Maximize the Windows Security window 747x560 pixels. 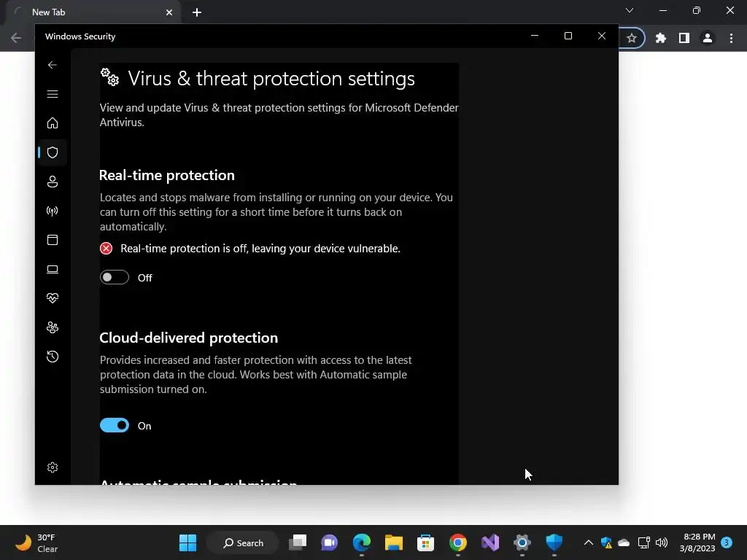568,36
